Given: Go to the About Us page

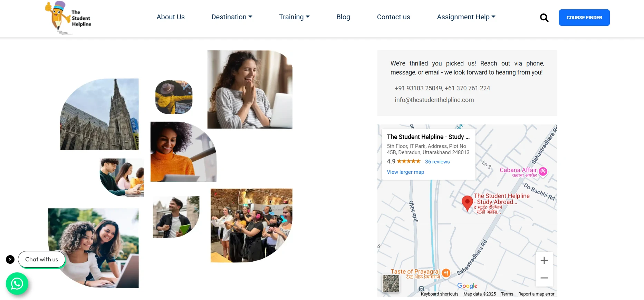Looking at the screenshot, I should coord(171,17).
